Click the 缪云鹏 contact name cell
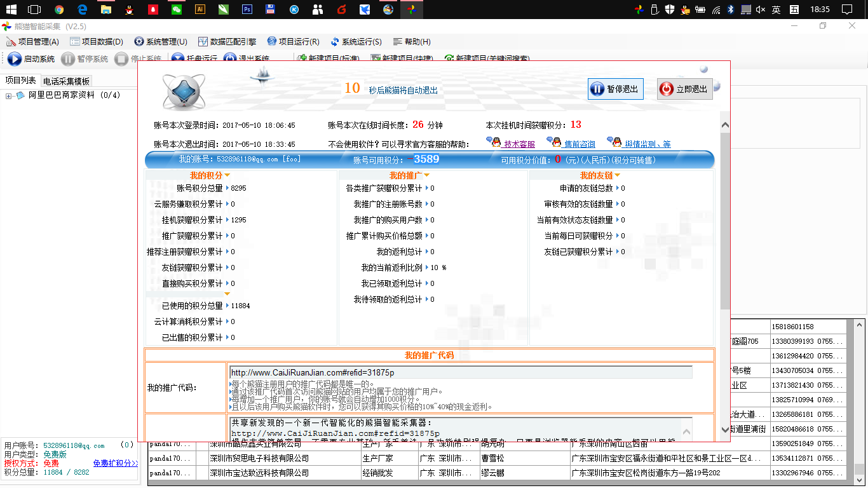868x488 pixels. 524,473
